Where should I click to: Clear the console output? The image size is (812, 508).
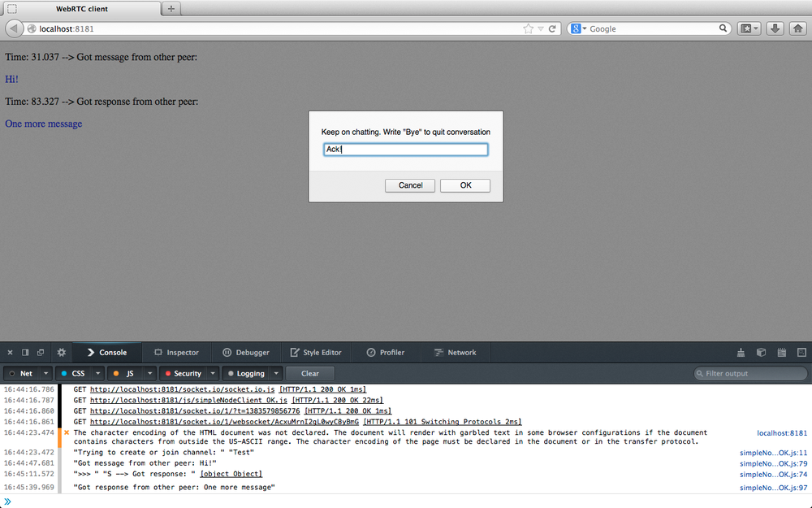pyautogui.click(x=310, y=373)
